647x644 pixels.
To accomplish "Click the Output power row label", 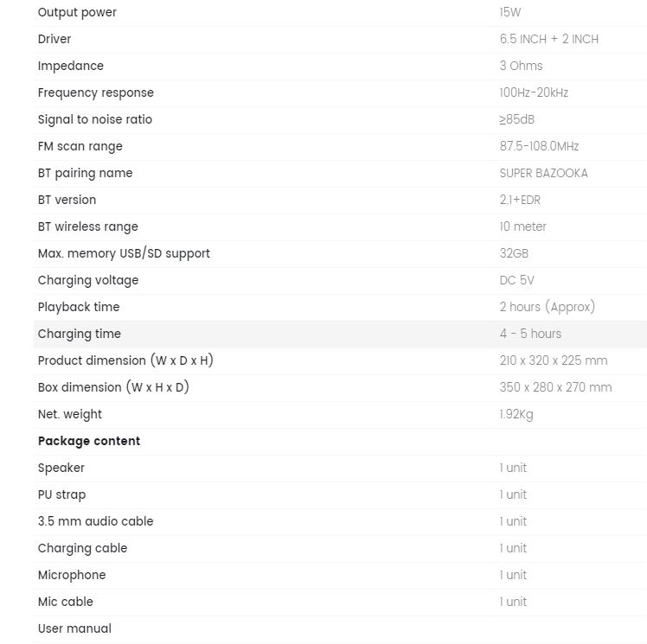I will click(x=77, y=12).
